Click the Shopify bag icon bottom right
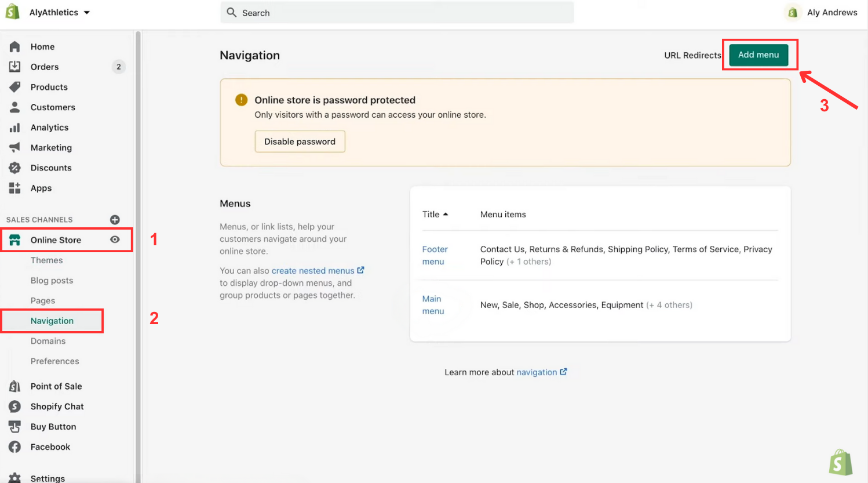Viewport: 868px width, 483px height. 841,463
